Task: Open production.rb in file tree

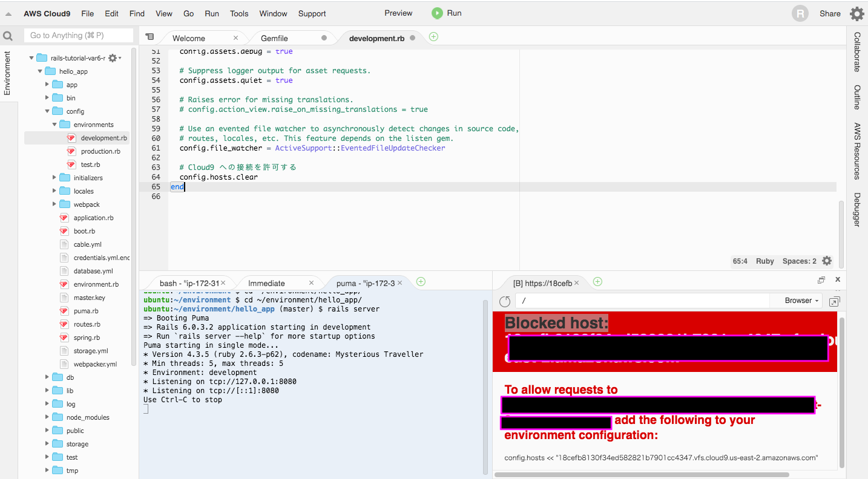Action: 100,151
